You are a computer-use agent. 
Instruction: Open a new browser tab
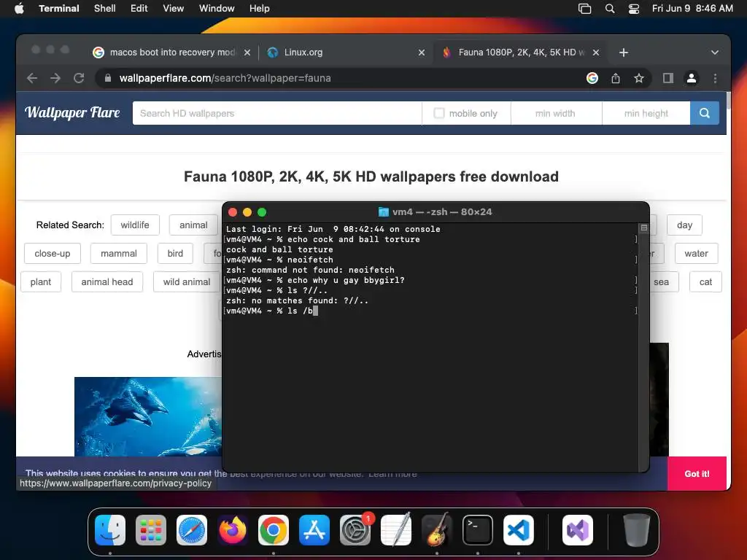click(x=624, y=52)
